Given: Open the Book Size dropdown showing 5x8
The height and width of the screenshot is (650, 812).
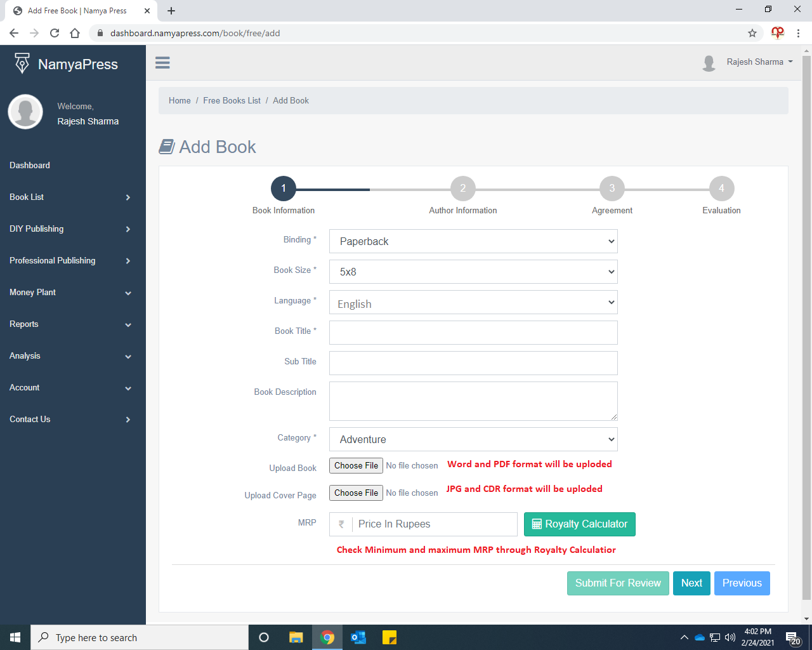Looking at the screenshot, I should [473, 272].
